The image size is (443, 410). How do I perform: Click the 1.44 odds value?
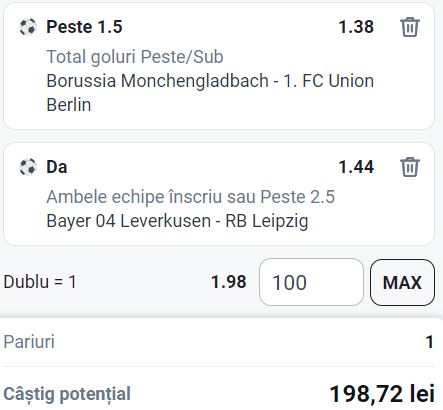(356, 167)
